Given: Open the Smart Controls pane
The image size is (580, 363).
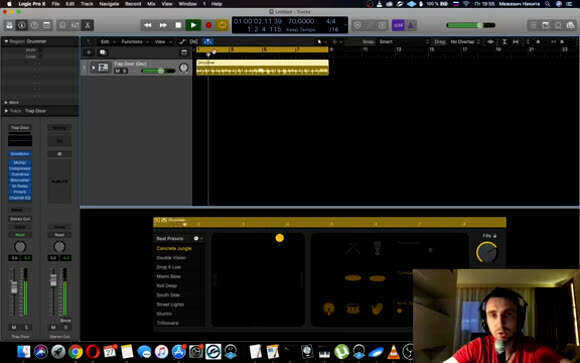Looking at the screenshot, I should [x=63, y=25].
